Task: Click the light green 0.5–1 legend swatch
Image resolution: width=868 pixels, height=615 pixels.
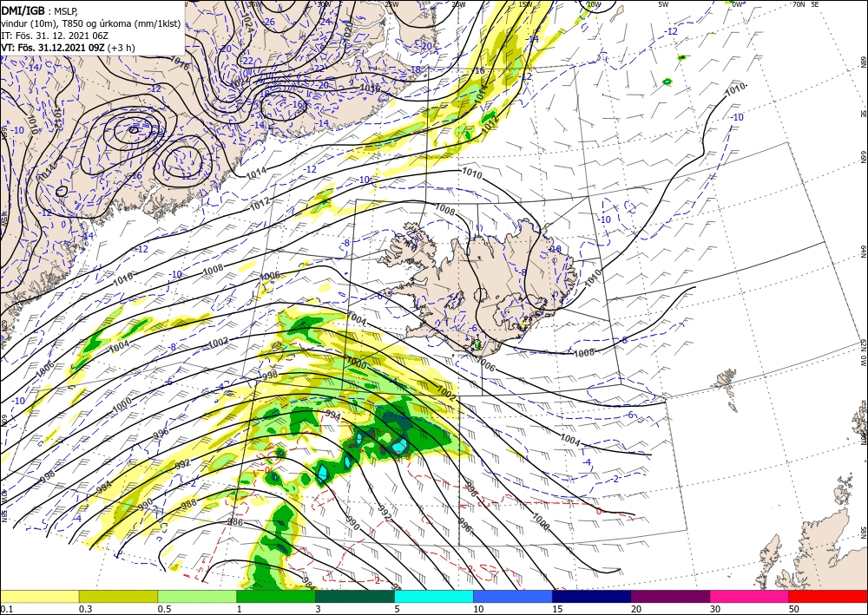Action: tap(197, 596)
